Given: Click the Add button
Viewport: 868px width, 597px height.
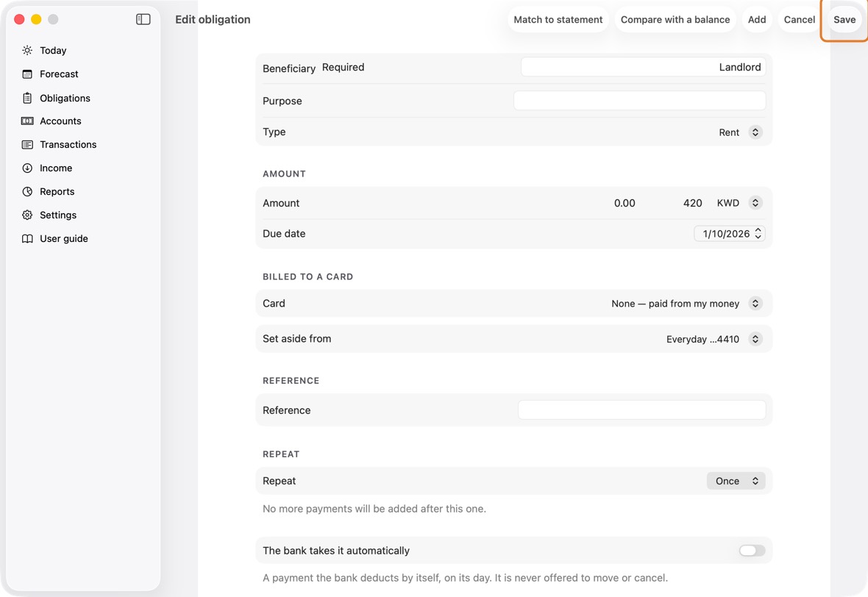Looking at the screenshot, I should click(757, 19).
